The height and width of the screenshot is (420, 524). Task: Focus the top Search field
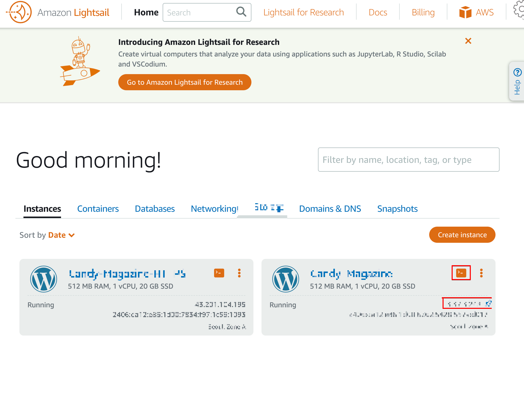pos(207,12)
